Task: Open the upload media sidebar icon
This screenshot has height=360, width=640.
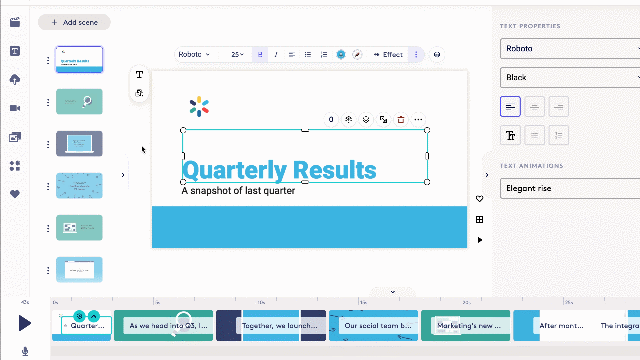Action: tap(15, 80)
